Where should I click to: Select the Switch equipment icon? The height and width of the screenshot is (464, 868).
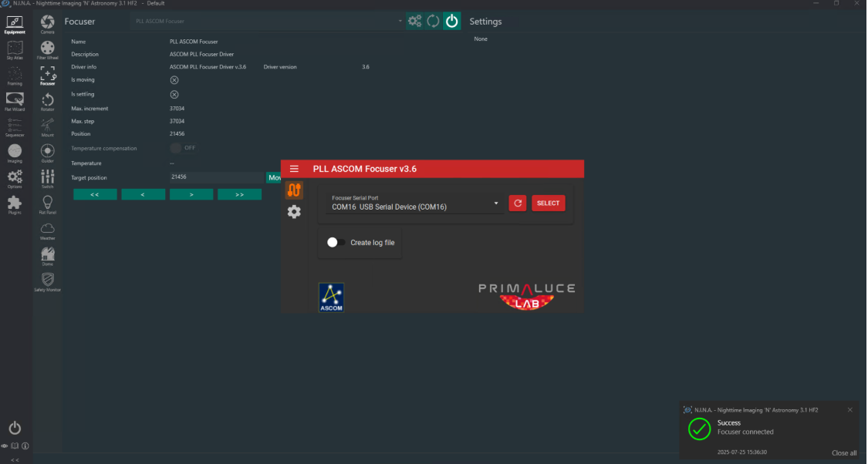coord(48,179)
